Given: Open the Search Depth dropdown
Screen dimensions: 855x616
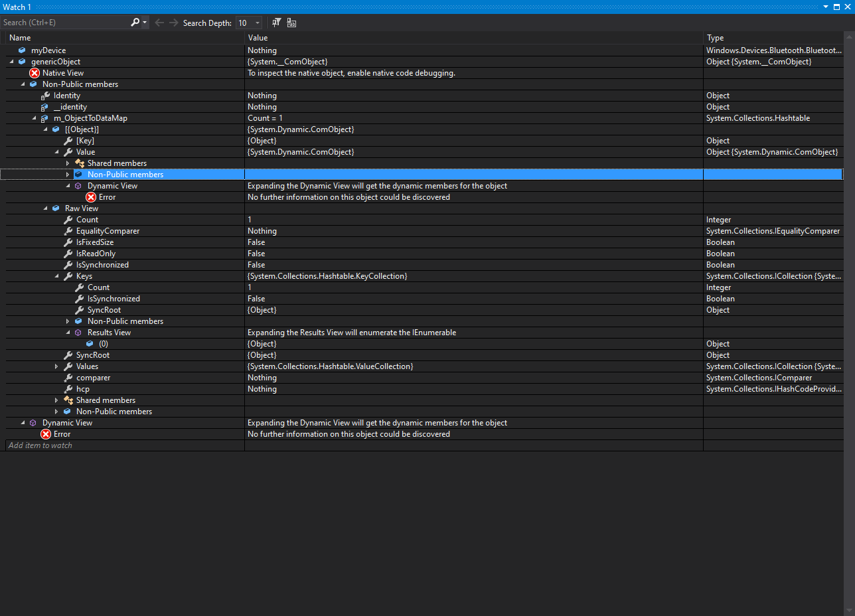Looking at the screenshot, I should point(258,23).
